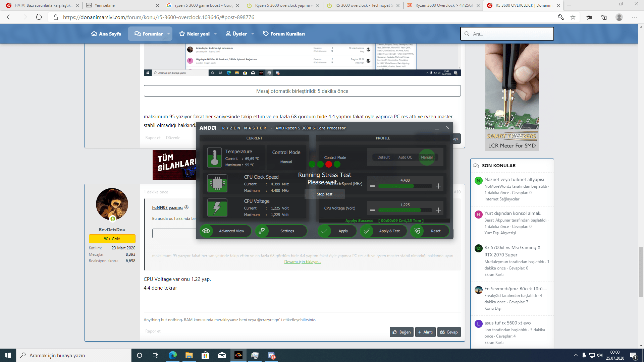This screenshot has width=644, height=362.
Task: Open Ryzen Master from the taskbar
Action: pos(238,355)
